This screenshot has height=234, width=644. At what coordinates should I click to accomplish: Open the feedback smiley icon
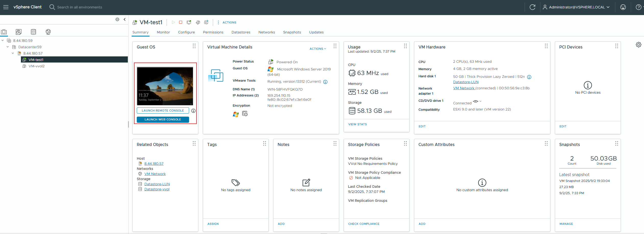point(623,7)
